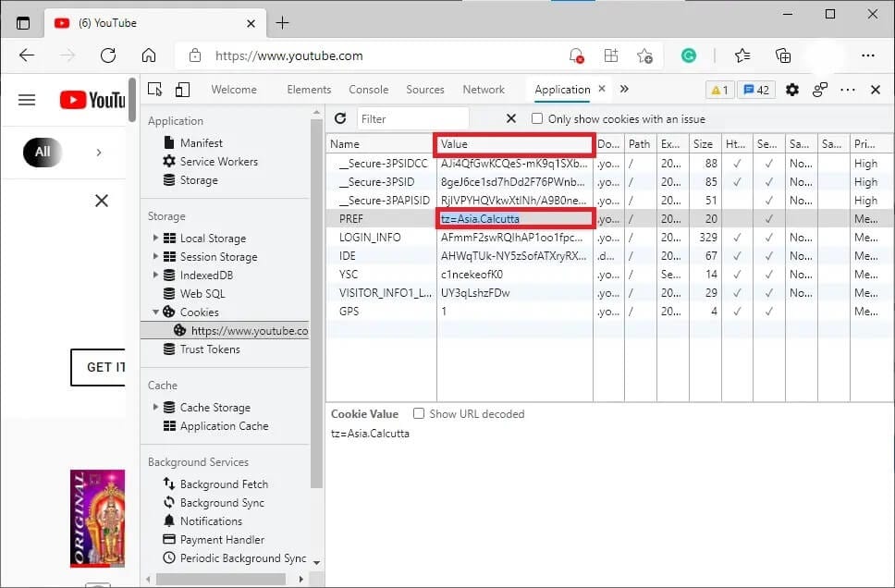Open the Favorites list
This screenshot has height=588, width=895.
pyautogui.click(x=742, y=55)
